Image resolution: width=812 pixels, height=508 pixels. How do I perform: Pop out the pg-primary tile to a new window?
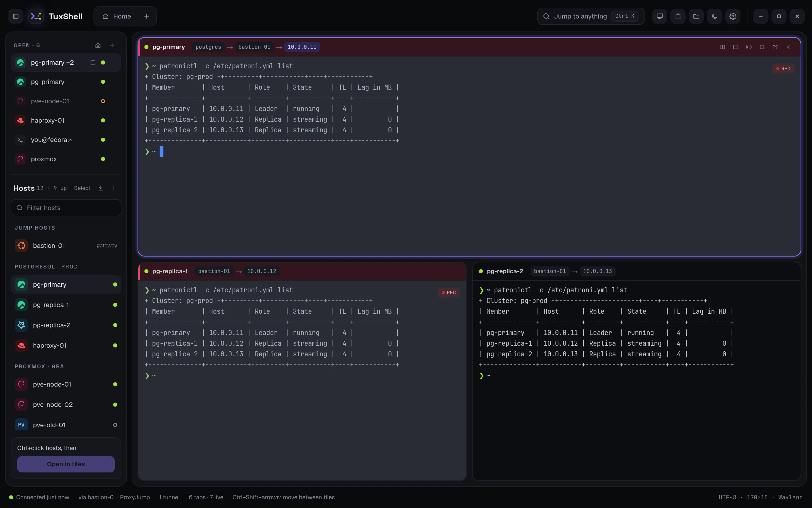point(775,47)
